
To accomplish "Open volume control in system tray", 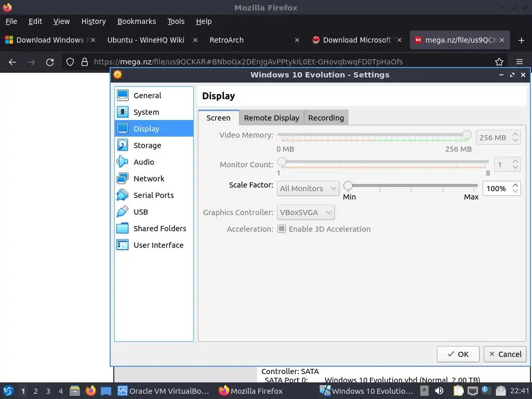I will (439, 391).
